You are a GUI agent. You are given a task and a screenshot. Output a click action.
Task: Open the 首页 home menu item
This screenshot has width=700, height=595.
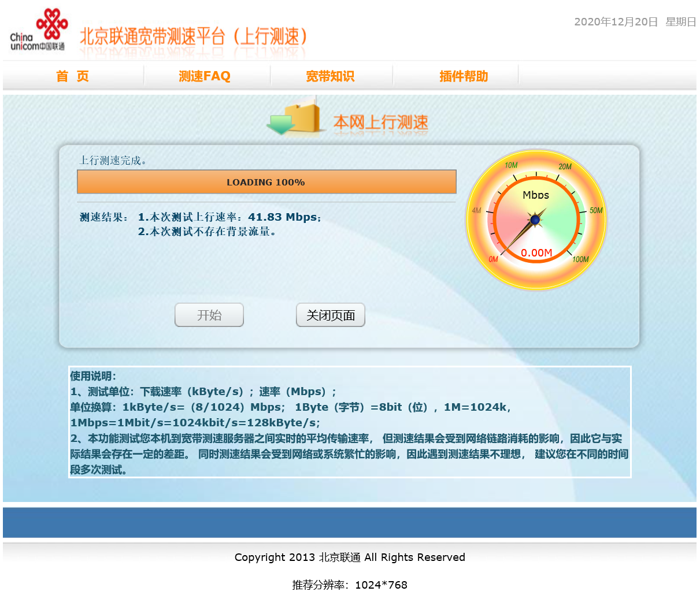coord(72,76)
